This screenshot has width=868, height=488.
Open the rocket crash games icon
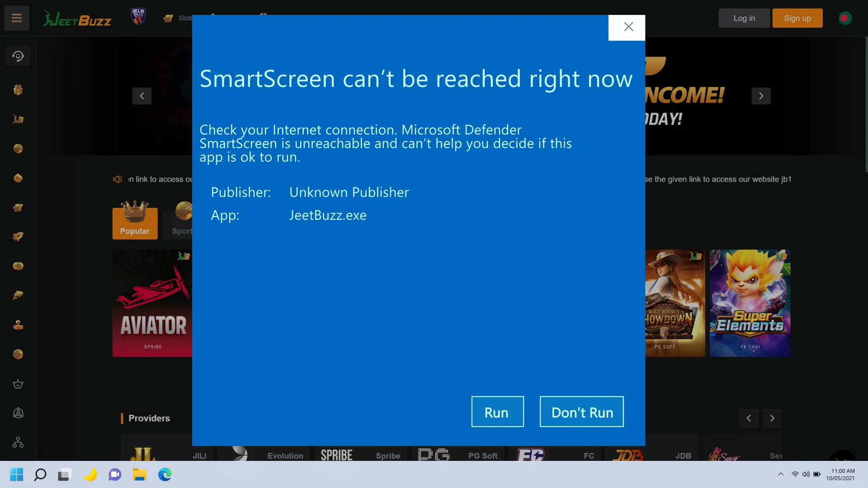click(18, 237)
